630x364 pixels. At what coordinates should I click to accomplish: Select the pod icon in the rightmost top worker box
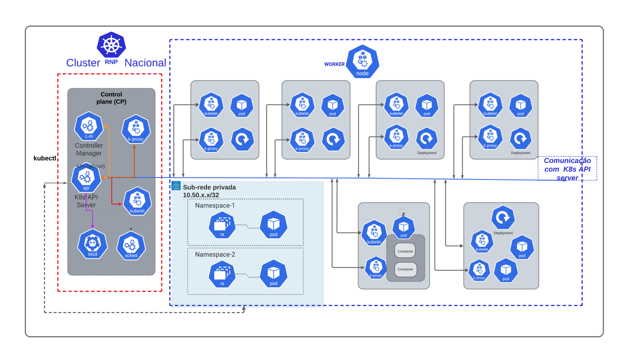(520, 105)
